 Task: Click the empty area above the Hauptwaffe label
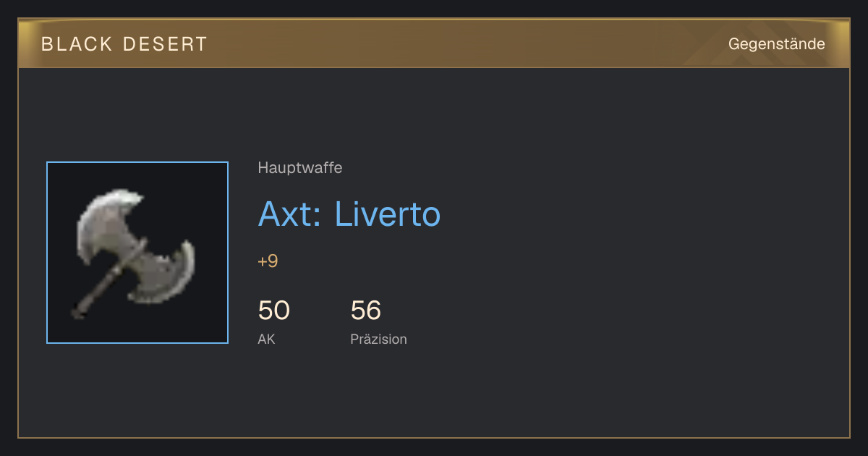click(300, 116)
